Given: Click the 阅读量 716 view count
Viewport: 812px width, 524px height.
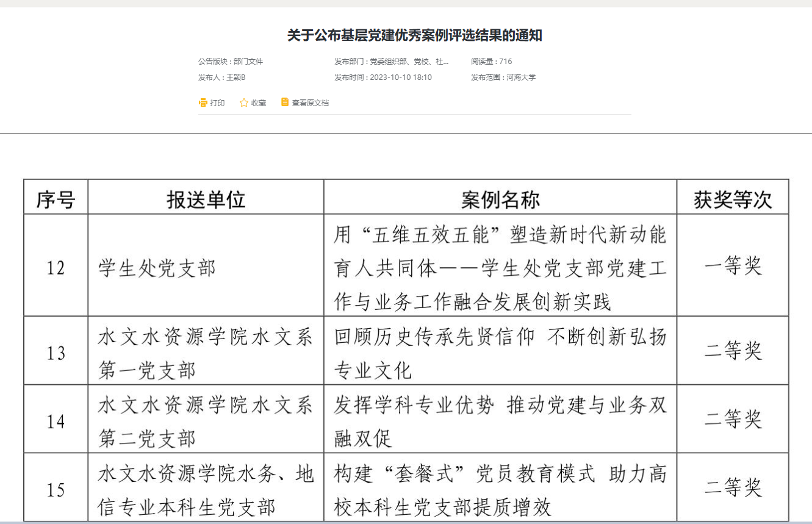Looking at the screenshot, I should click(x=492, y=62).
